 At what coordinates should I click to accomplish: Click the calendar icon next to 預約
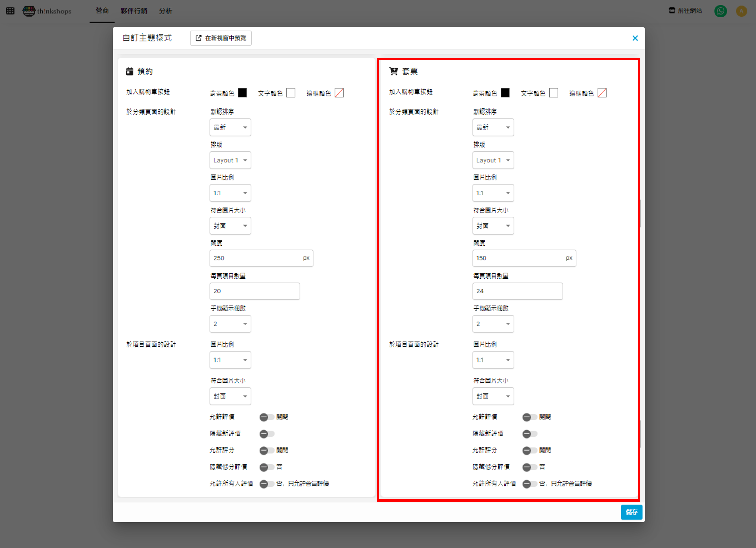click(x=129, y=71)
